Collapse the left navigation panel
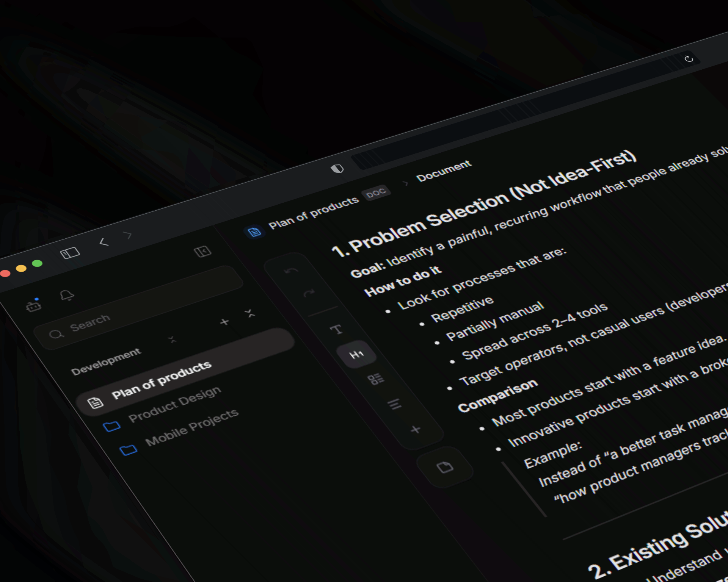This screenshot has height=582, width=728. [x=202, y=251]
